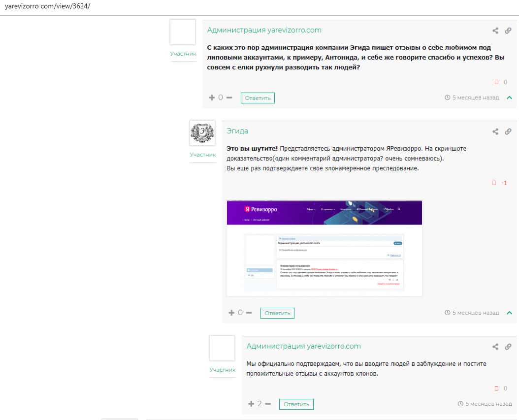
Task: Flag the Эгида comment with -1 rating
Action: [494, 183]
